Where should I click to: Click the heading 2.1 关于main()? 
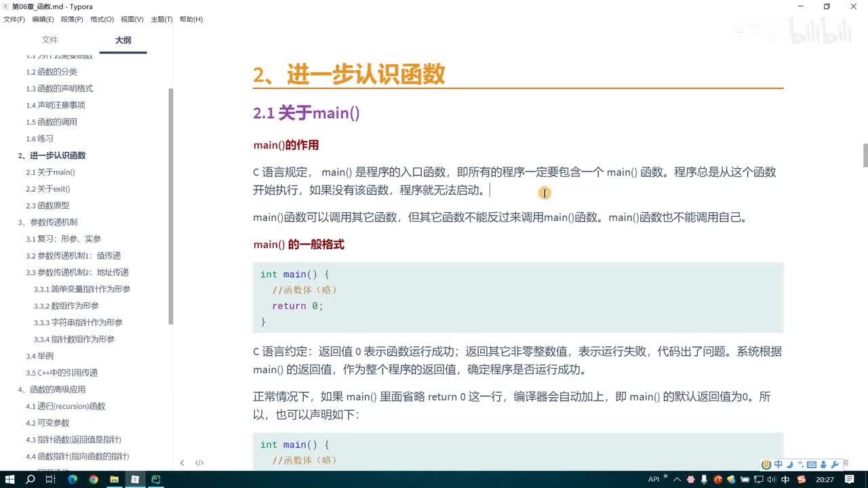[306, 113]
